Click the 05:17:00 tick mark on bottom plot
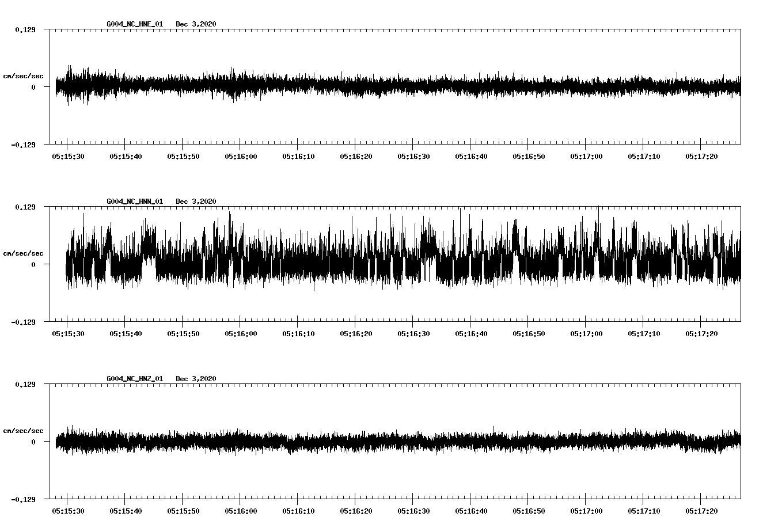 click(585, 497)
